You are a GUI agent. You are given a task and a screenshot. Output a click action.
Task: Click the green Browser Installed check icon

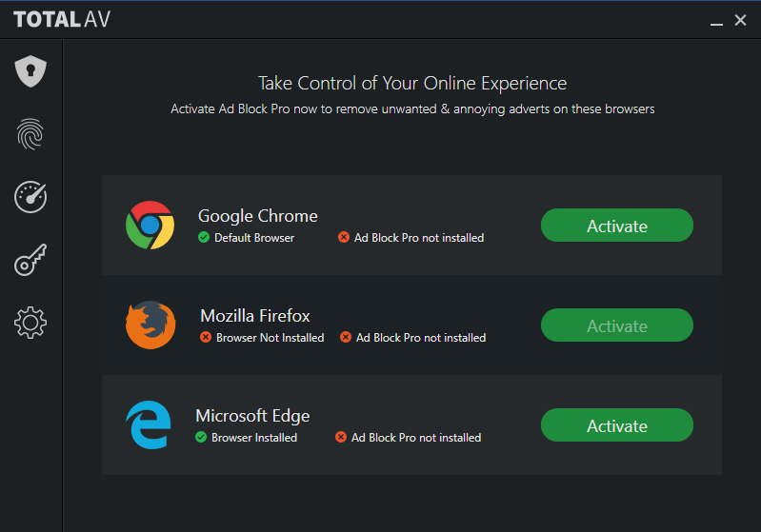201,437
